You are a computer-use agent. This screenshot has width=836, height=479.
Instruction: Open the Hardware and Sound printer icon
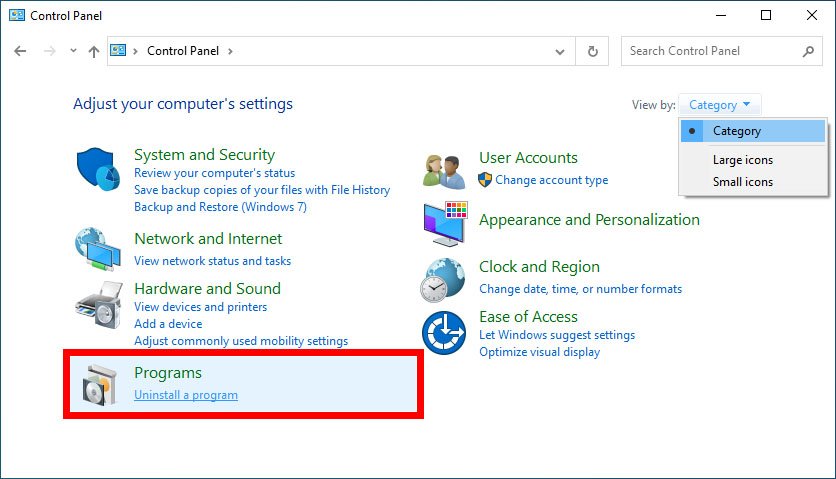(99, 305)
